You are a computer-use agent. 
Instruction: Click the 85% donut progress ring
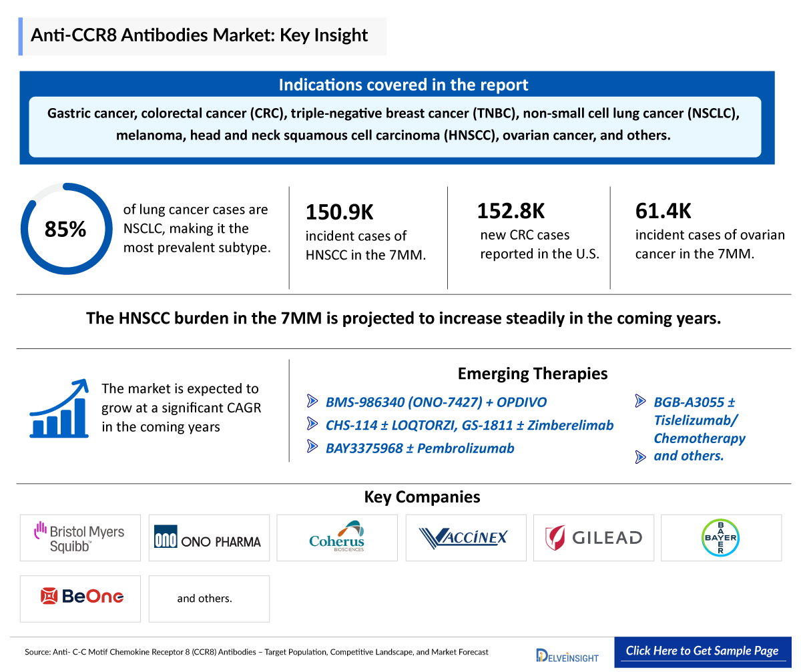[66, 228]
